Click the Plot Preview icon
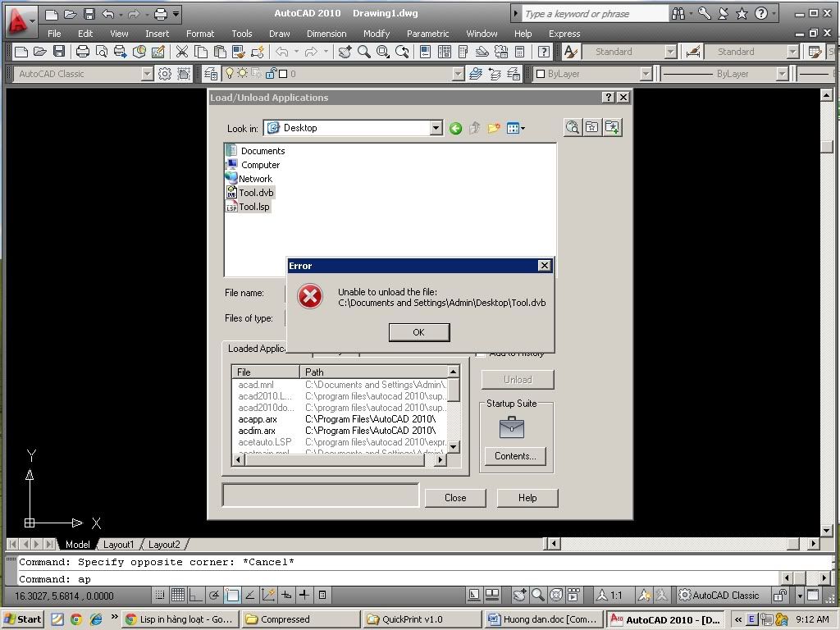Image resolution: width=840 pixels, height=630 pixels. point(101,52)
